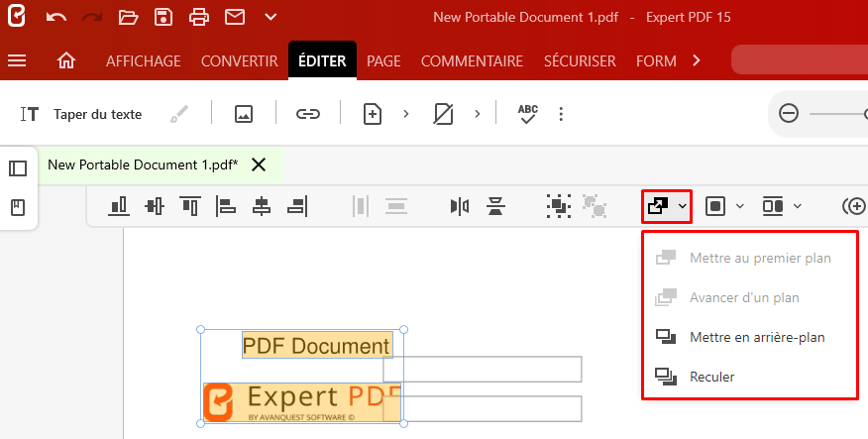Open the FORM tab
Viewport: 868px width, 439px height.
tap(657, 60)
